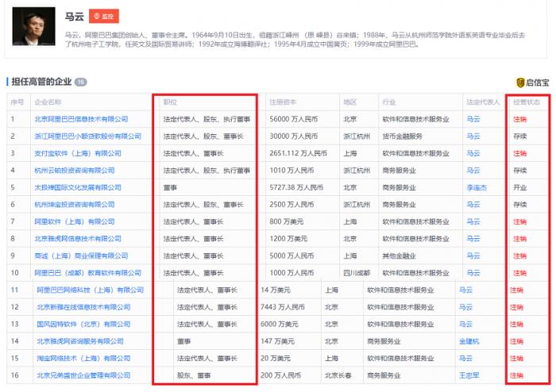Image resolution: width=556 pixels, height=392 pixels.
Task: Click legal representative 王忠军 link
Action: (x=469, y=375)
